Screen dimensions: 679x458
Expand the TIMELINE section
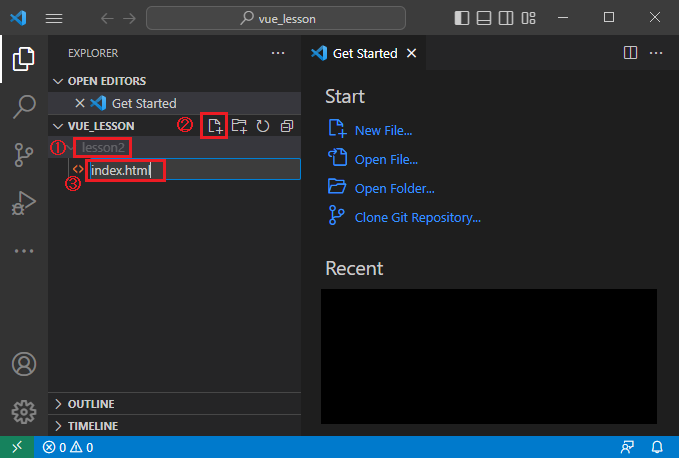tap(175, 426)
